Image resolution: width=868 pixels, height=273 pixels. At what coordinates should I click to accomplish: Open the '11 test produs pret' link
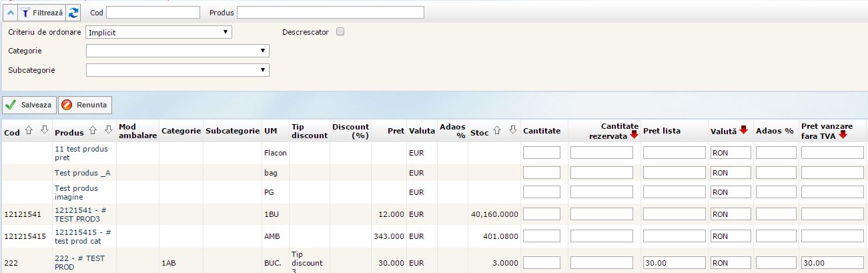(x=81, y=154)
